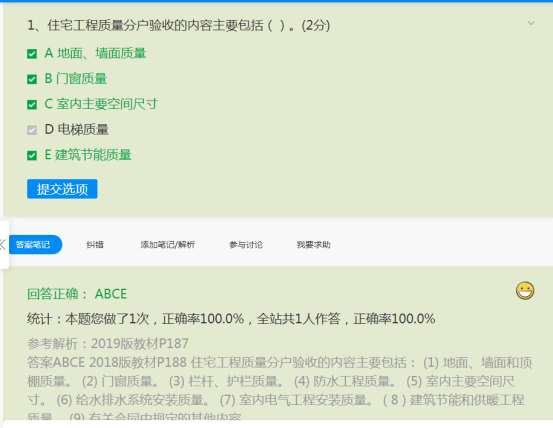The image size is (553, 428).
Task: Click the option label 门窗质量
Action: pyautogui.click(x=81, y=79)
